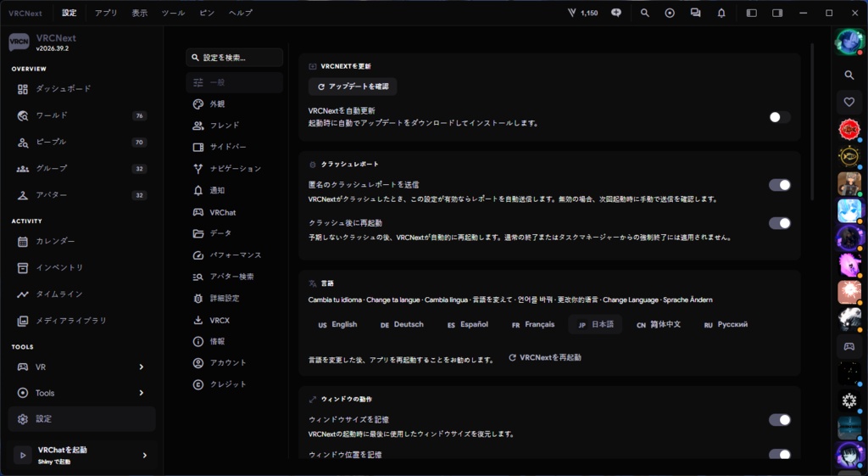Viewport: 868px width, 476px height.
Task: Click アップデートを確認 button
Action: (353, 87)
